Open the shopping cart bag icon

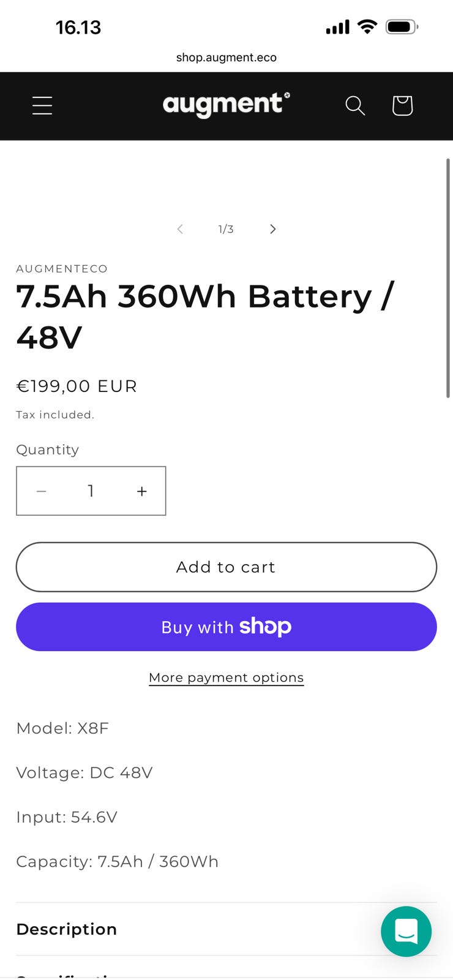402,106
